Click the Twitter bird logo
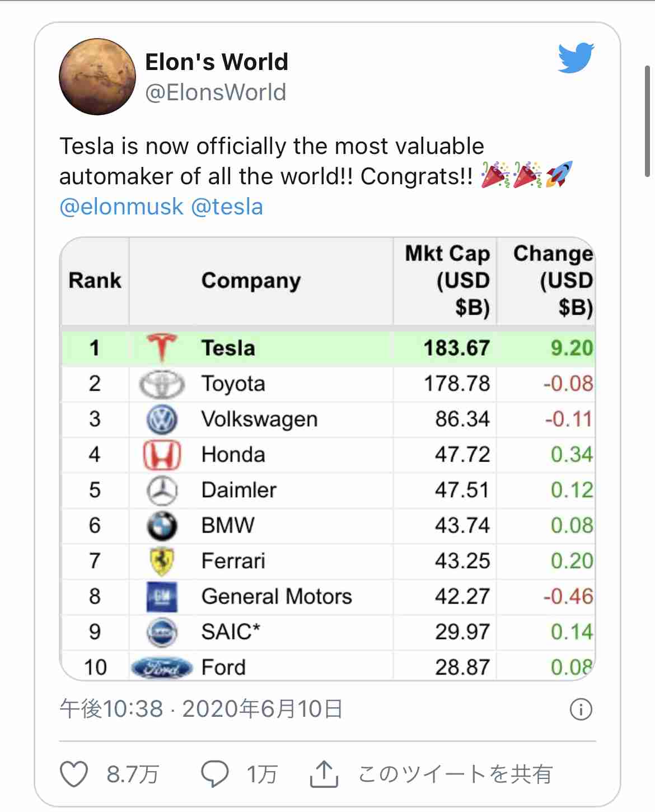 [576, 58]
